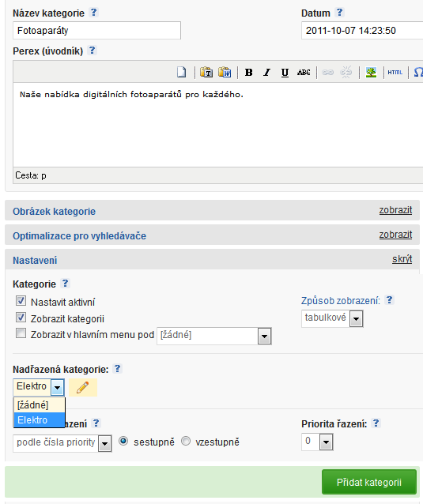The width and height of the screenshot is (423, 504).
Task: Click the paste as plain text icon
Action: click(206, 73)
